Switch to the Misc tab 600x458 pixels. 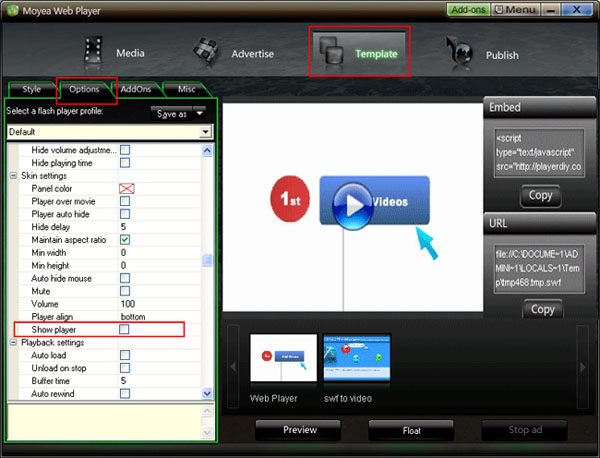186,90
